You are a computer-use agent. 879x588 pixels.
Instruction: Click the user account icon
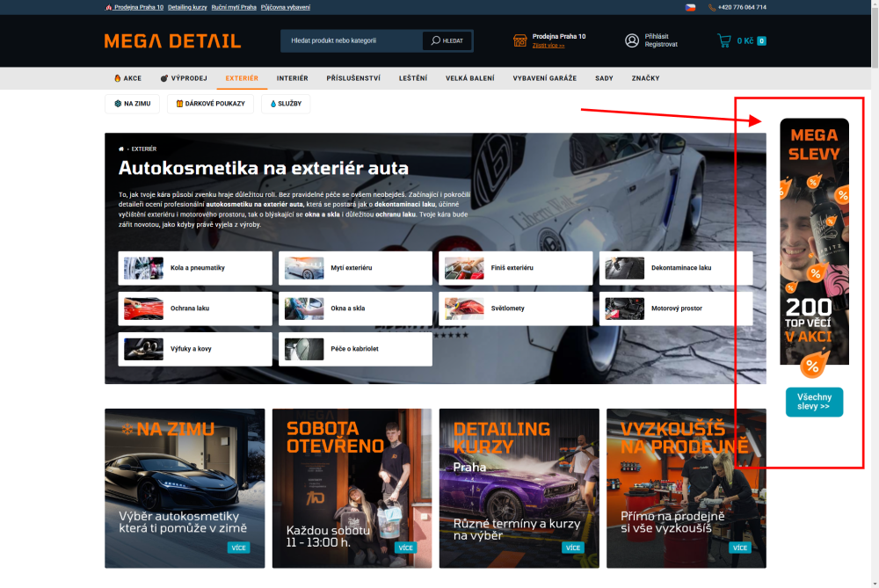632,40
